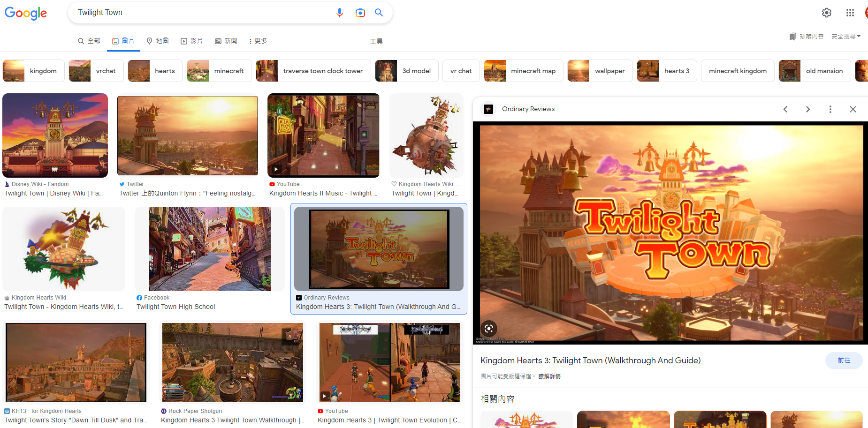The image size is (868, 428).
Task: Filter by traverse town clock tower chip
Action: (x=313, y=71)
